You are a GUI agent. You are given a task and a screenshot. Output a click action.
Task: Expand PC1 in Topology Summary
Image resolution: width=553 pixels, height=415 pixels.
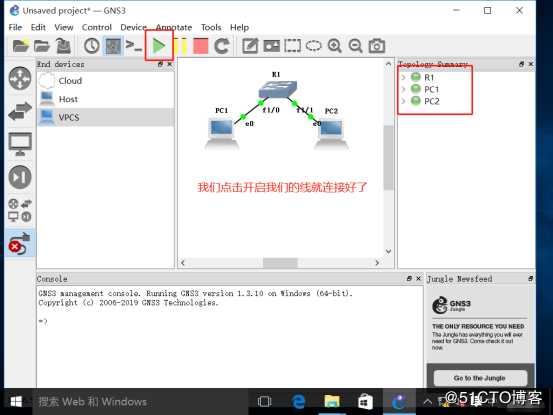[x=403, y=89]
